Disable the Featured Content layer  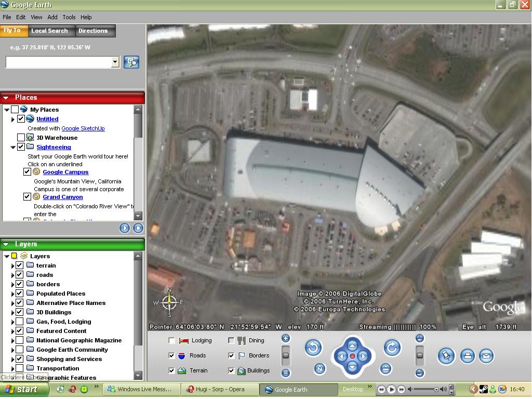(x=20, y=331)
